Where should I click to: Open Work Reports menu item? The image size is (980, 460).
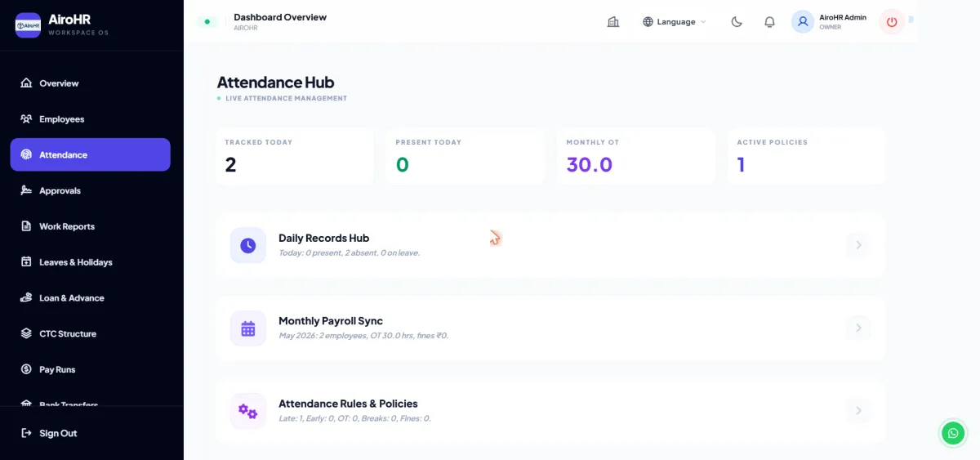[x=90, y=226]
